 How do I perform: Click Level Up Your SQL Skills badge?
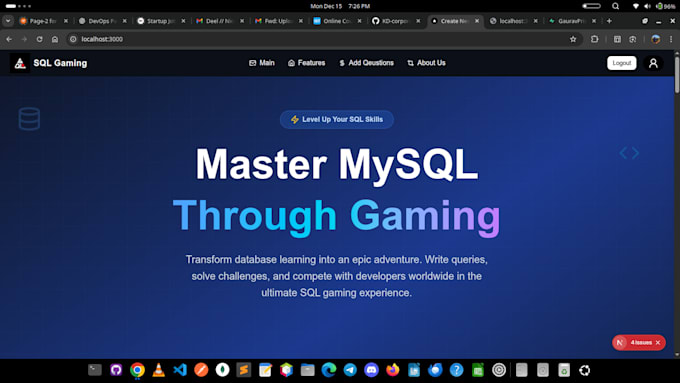(x=337, y=119)
